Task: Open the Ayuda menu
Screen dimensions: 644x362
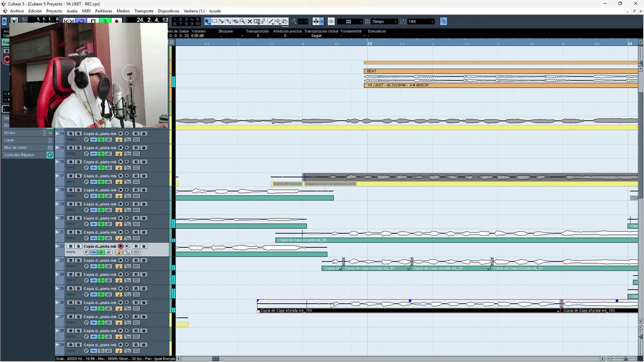Action: 215,11
